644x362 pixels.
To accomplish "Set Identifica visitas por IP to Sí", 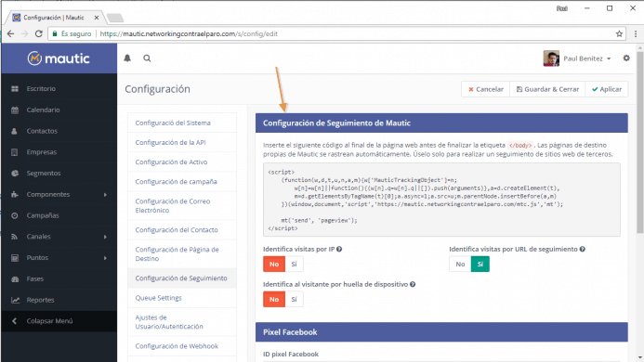I will click(x=294, y=265).
